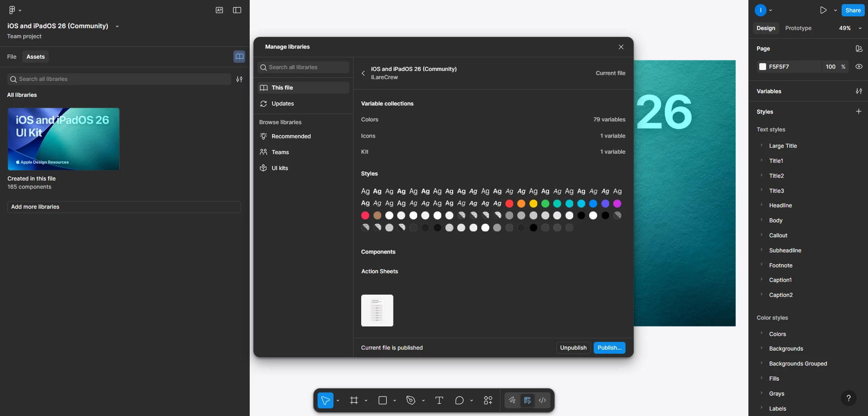Image resolution: width=868 pixels, height=416 pixels.
Task: Add a new style with the plus icon
Action: [x=859, y=111]
